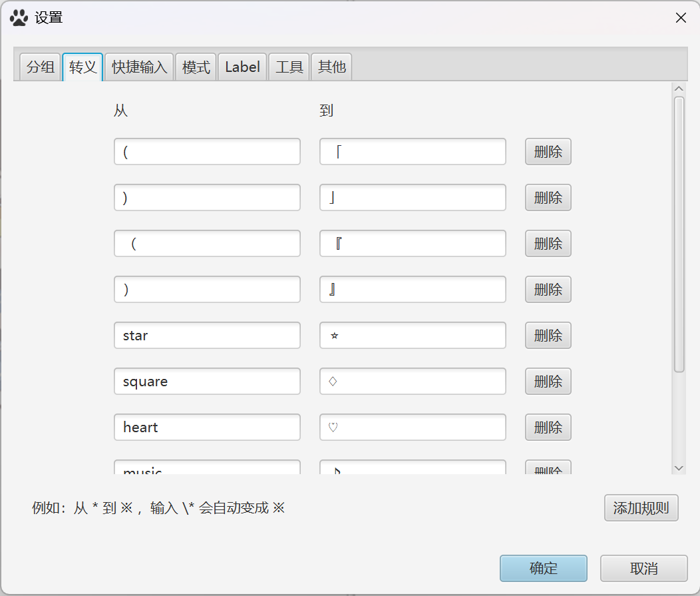Open the 工具 tab
Screen dimensions: 700x596
click(289, 67)
